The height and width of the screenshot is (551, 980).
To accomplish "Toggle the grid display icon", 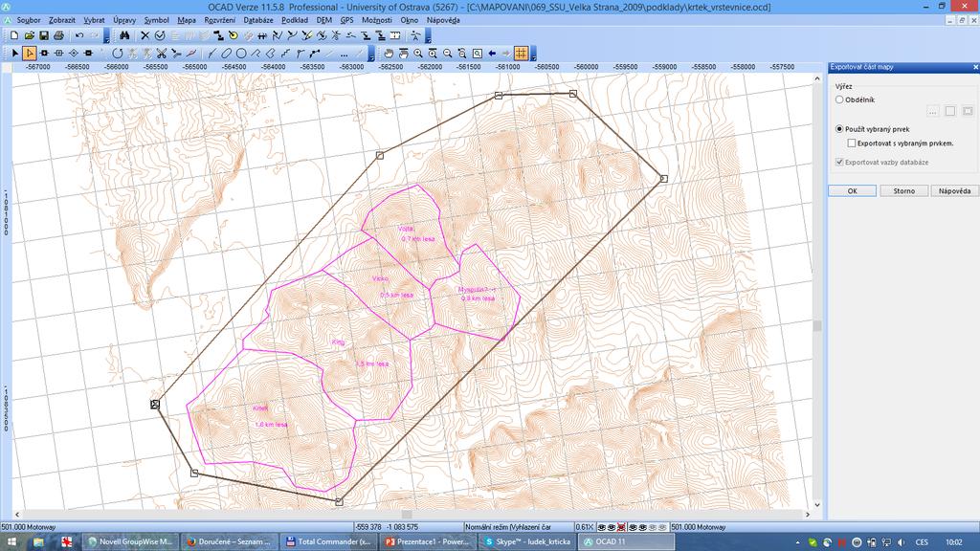I will 522,54.
